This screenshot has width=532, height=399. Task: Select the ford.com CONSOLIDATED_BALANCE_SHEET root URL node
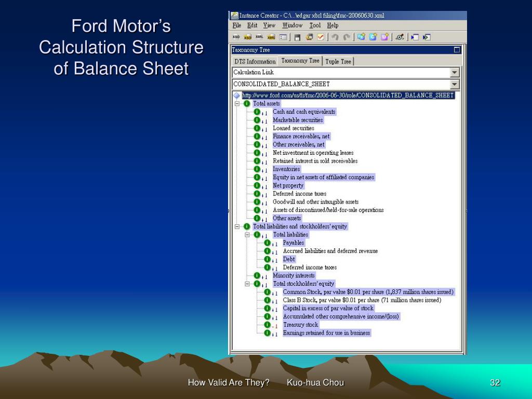click(x=348, y=96)
